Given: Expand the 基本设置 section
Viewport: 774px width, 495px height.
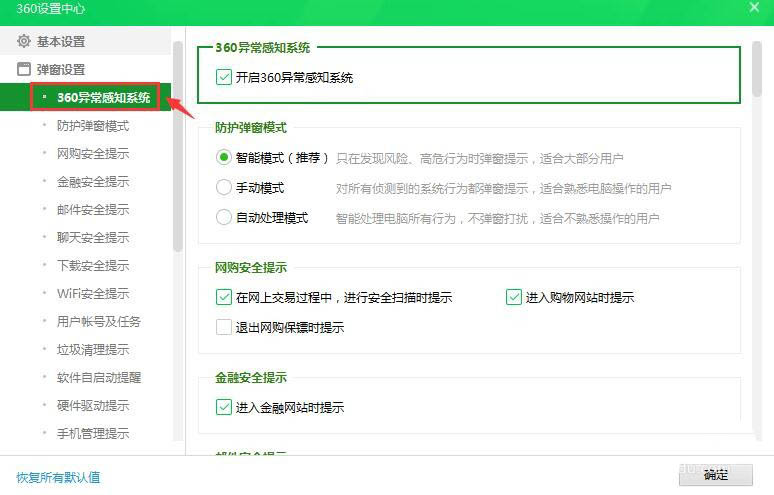Looking at the screenshot, I should tap(61, 41).
